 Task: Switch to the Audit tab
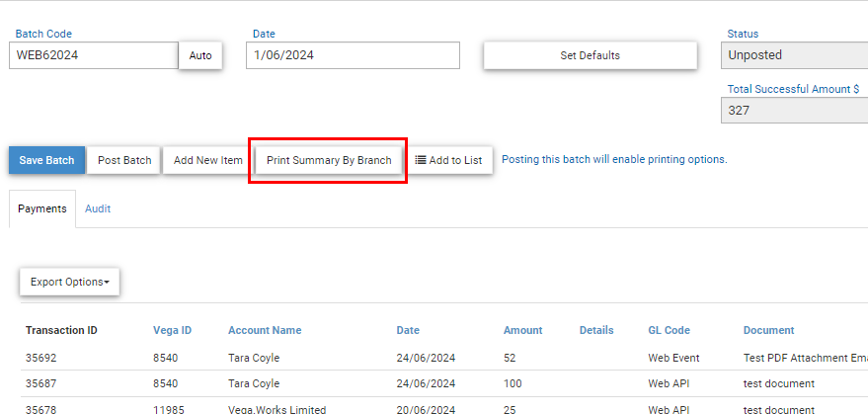98,208
